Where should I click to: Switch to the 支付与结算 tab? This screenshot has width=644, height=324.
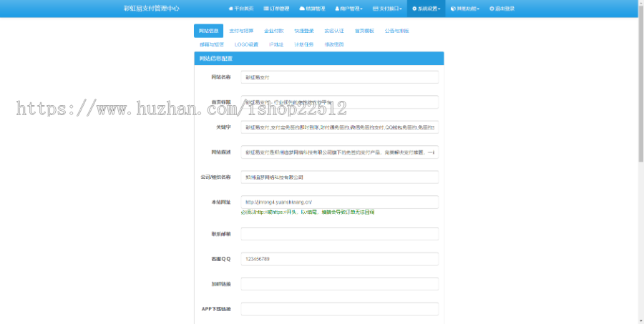click(x=241, y=31)
